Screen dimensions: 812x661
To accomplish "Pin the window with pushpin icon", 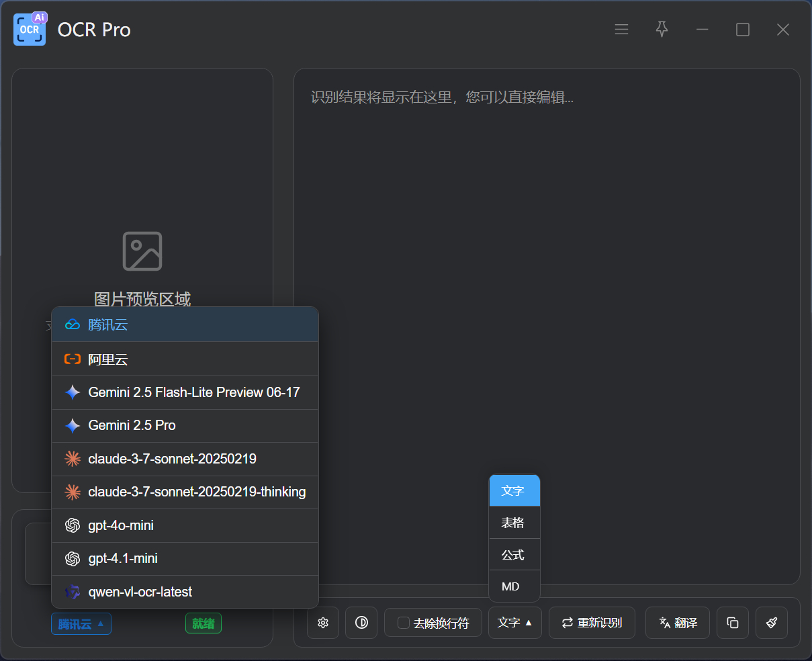I will coord(662,30).
